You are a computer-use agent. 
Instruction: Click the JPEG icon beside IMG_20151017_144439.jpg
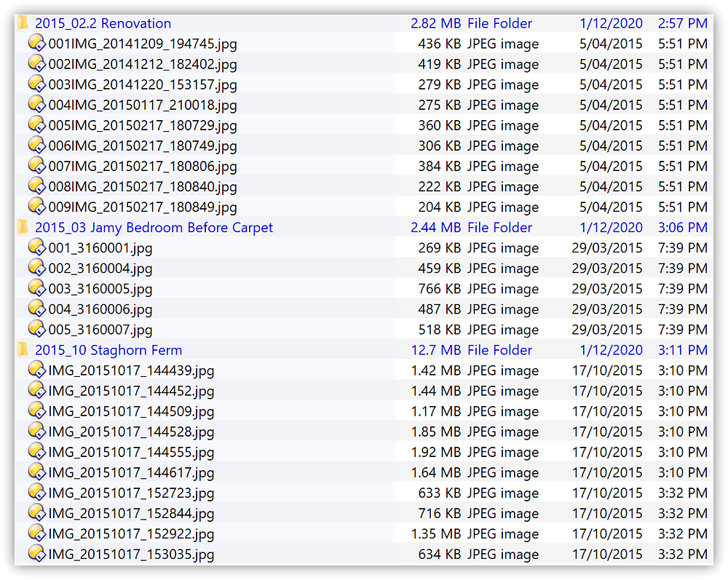36,370
